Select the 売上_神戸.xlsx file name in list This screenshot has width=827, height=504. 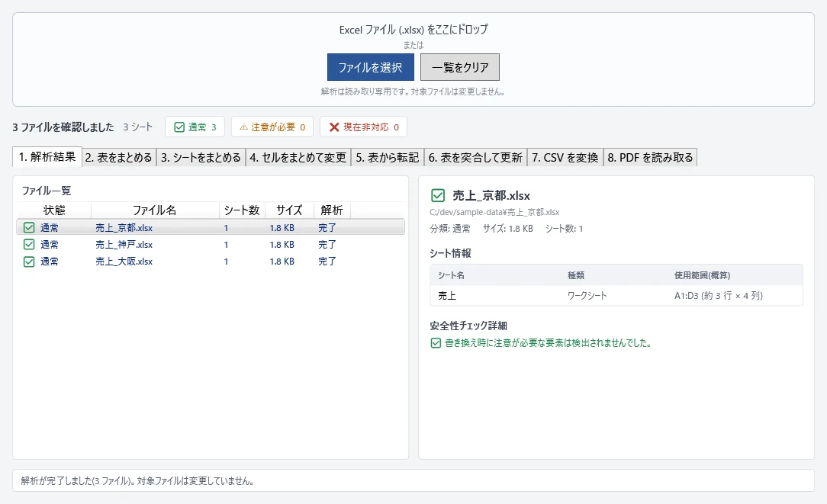(x=124, y=245)
